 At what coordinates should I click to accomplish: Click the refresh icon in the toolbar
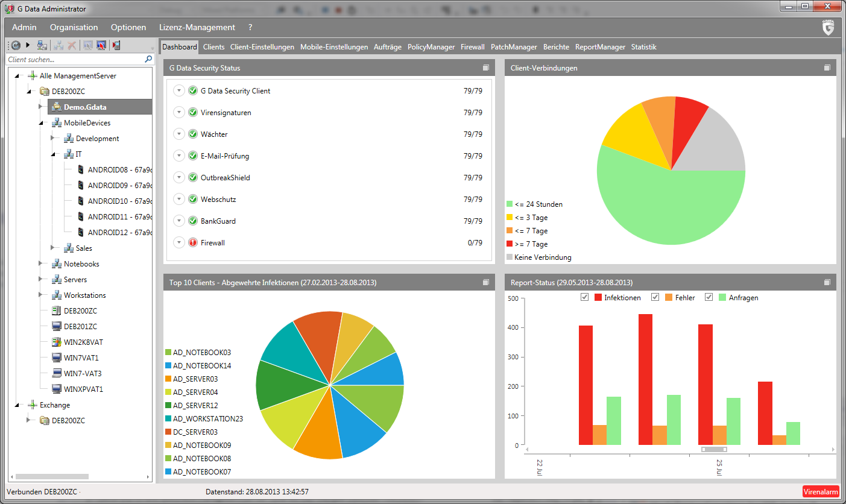[16, 45]
